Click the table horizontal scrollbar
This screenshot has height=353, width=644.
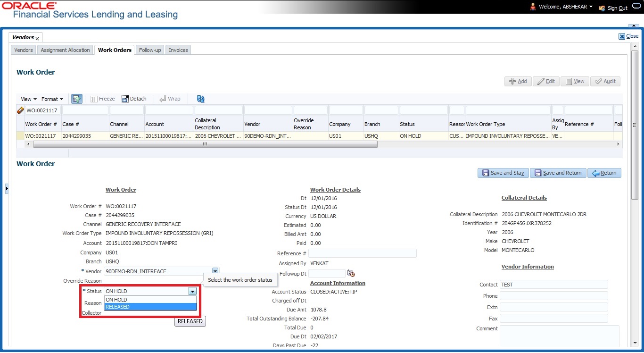pyautogui.click(x=205, y=144)
